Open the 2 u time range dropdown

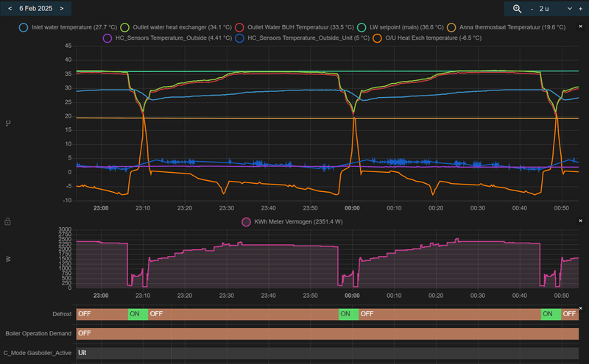556,9
